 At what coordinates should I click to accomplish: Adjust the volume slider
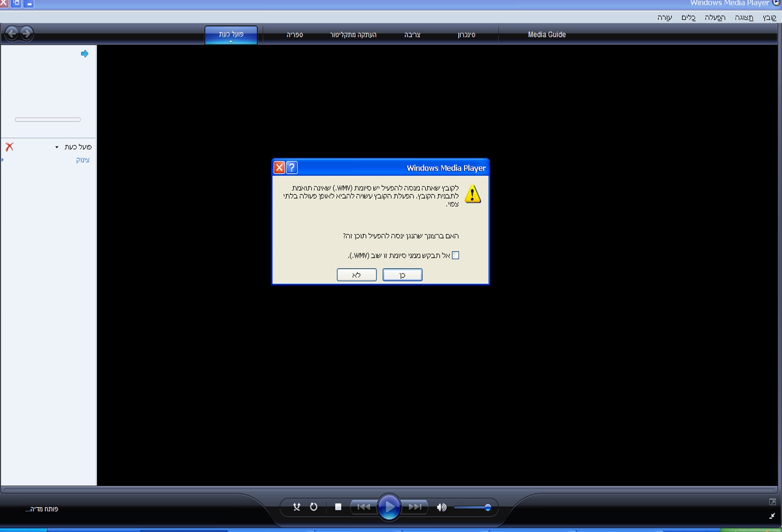[x=472, y=508]
